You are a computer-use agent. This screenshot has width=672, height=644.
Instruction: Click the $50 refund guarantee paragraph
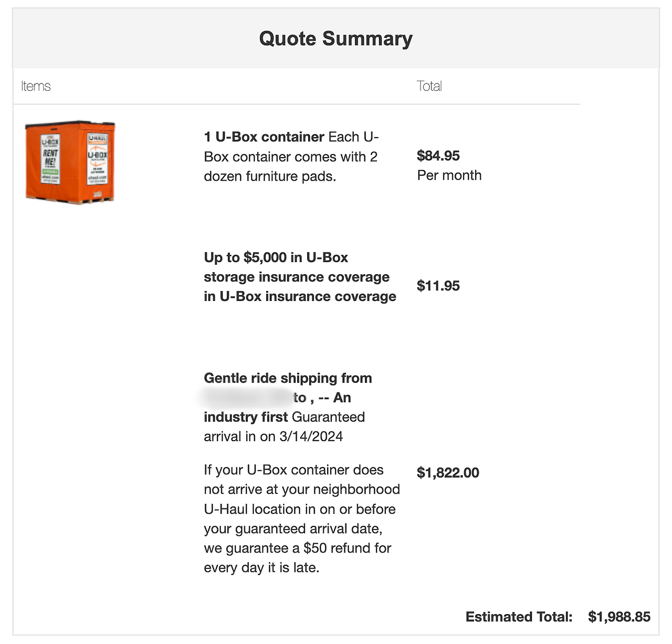(x=297, y=548)
